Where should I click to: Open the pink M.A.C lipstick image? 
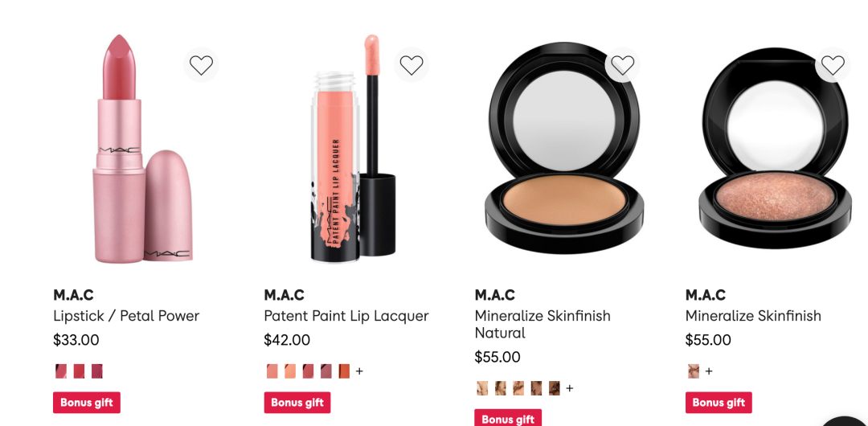(x=142, y=149)
